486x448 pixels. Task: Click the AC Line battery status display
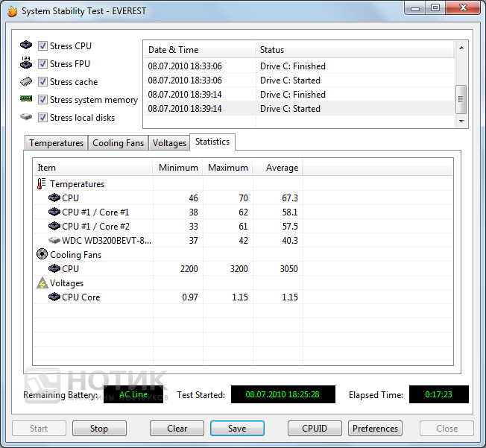point(133,394)
